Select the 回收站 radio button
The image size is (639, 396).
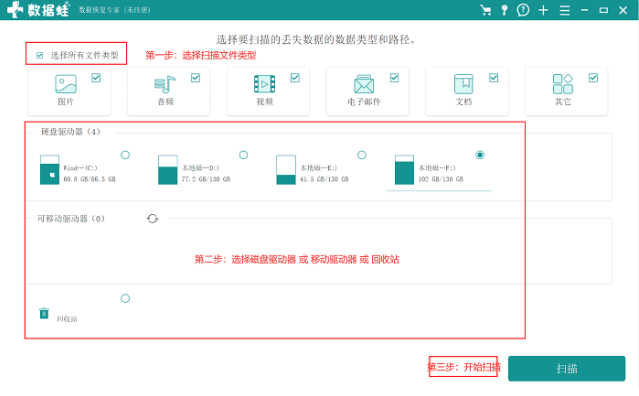[x=126, y=299]
